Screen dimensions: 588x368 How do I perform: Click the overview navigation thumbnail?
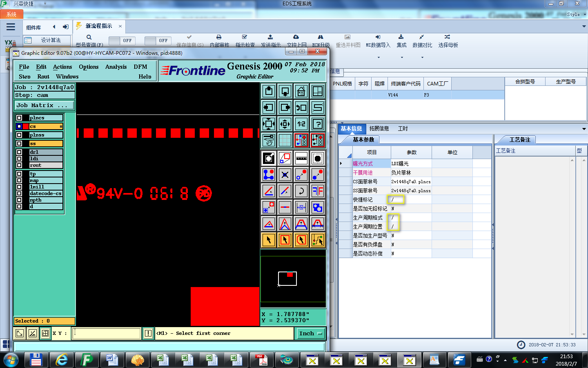(293, 279)
